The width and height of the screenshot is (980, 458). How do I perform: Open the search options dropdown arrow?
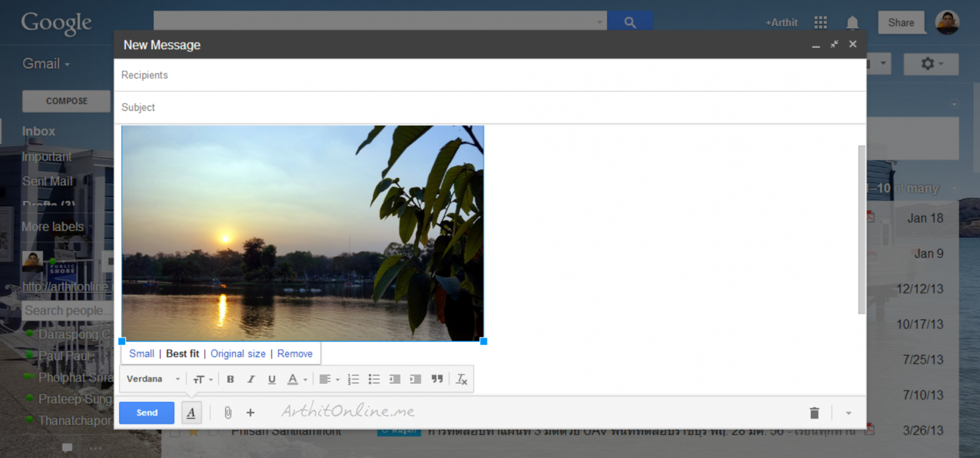pos(600,23)
